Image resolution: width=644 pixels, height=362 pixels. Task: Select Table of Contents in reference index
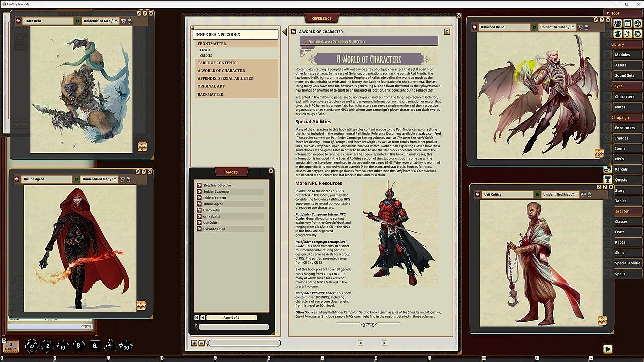[x=217, y=63]
